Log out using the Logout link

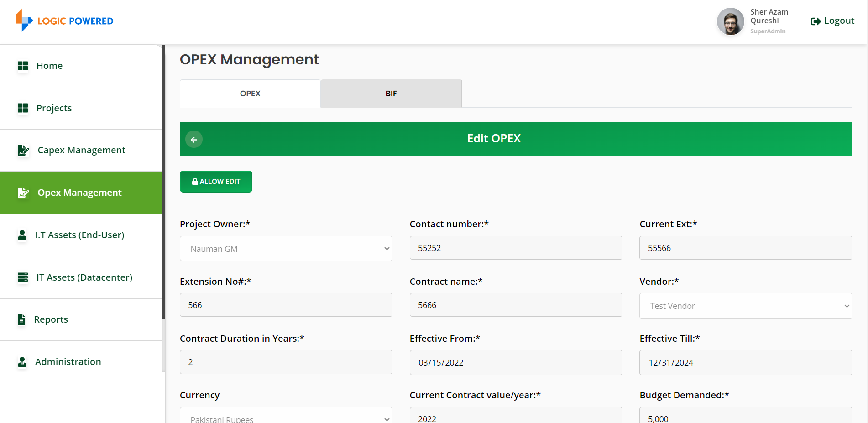pyautogui.click(x=832, y=21)
